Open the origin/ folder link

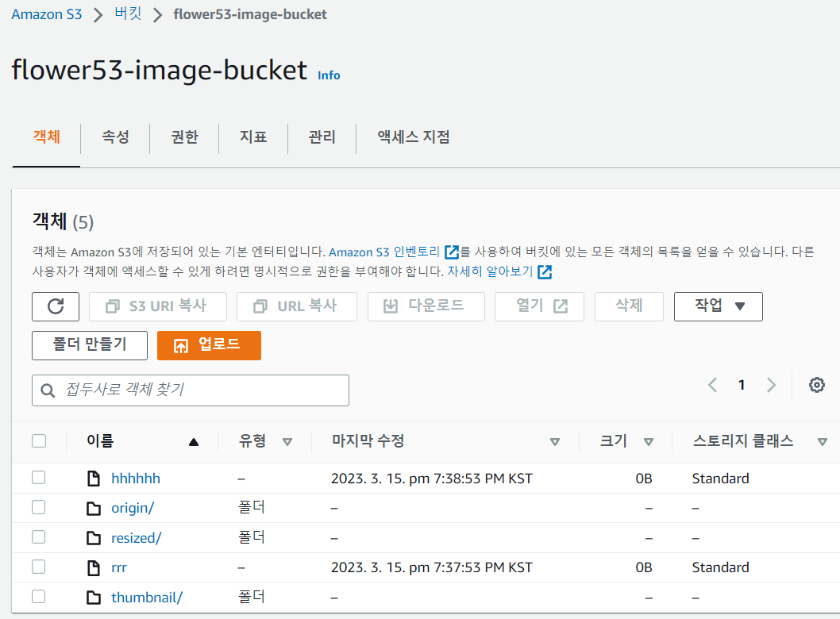(x=133, y=508)
